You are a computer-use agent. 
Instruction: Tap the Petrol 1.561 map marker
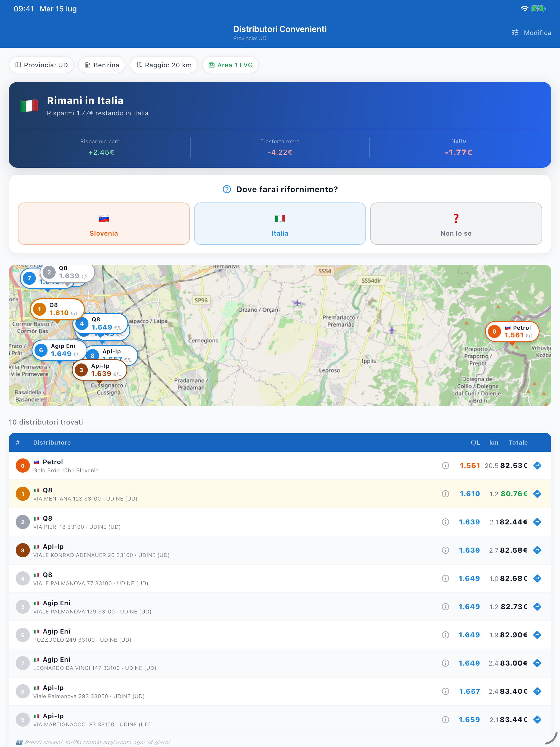coord(512,332)
